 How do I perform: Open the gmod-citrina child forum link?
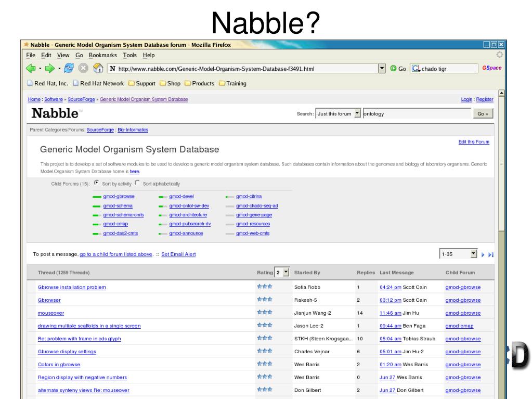(x=249, y=197)
